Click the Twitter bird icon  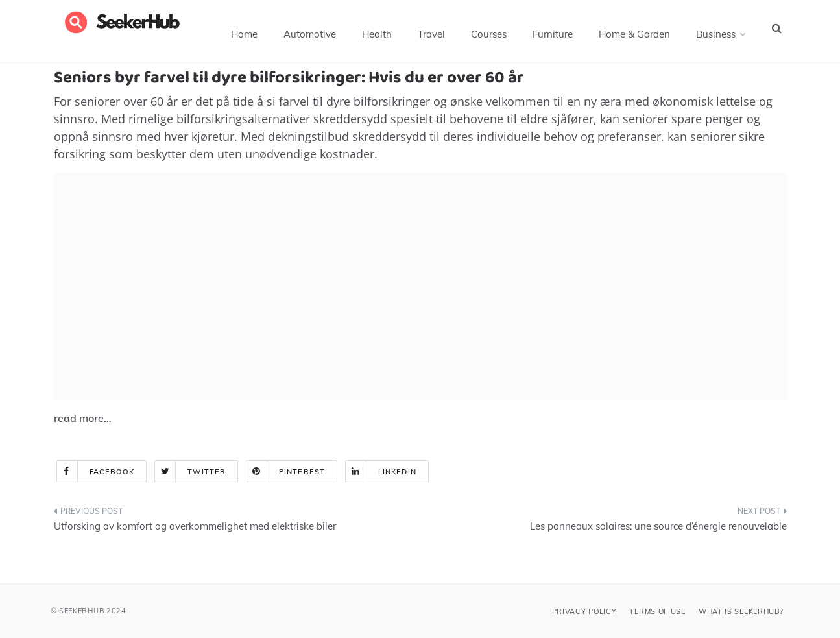click(165, 471)
